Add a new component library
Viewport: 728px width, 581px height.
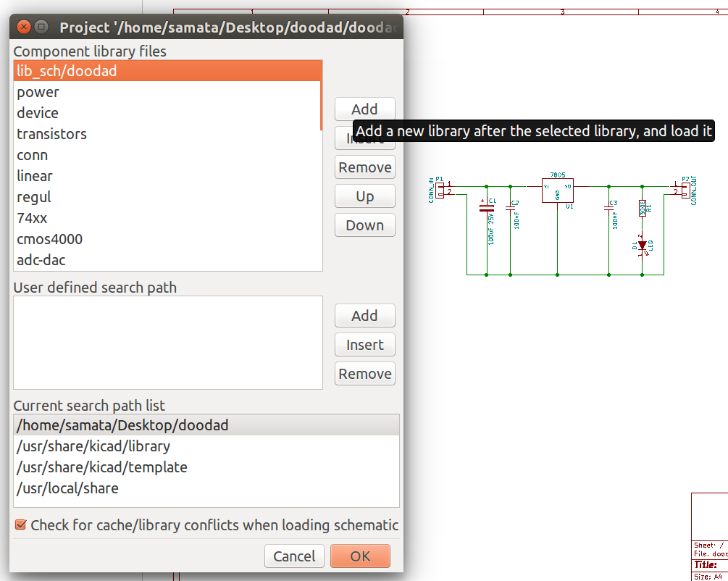(364, 109)
